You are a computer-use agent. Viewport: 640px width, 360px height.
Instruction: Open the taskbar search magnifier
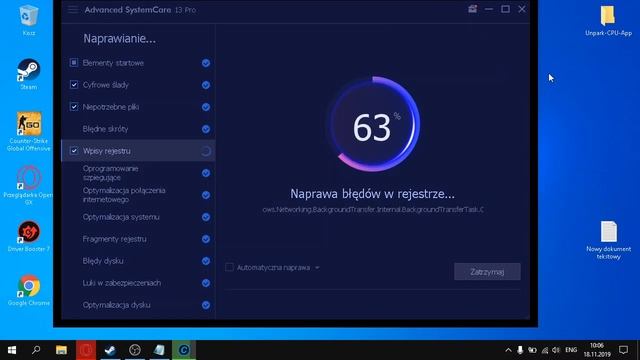pyautogui.click(x=36, y=350)
